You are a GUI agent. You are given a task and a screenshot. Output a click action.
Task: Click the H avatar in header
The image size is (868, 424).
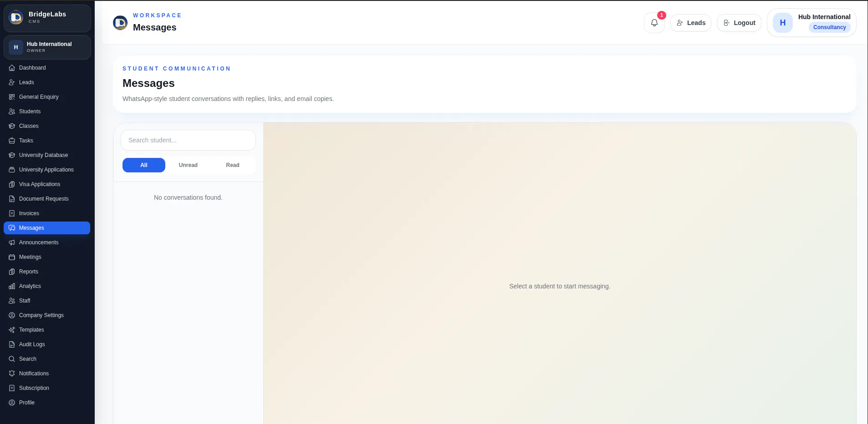(783, 23)
